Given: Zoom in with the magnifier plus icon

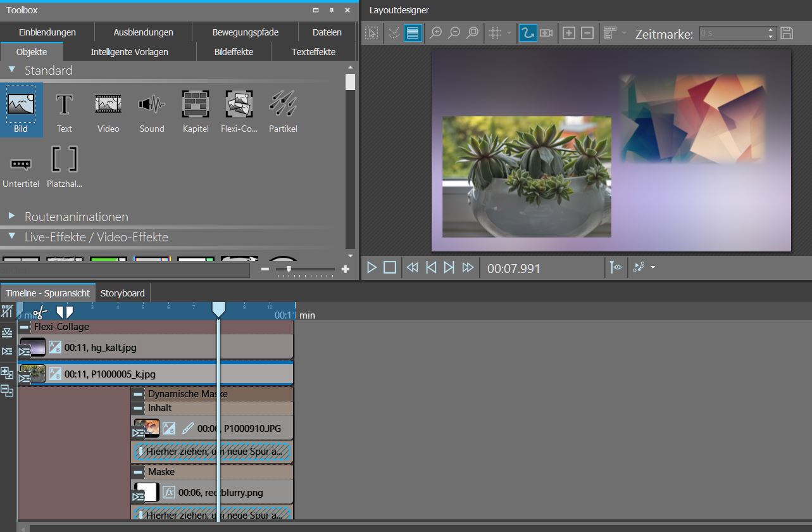Looking at the screenshot, I should click(x=435, y=33).
